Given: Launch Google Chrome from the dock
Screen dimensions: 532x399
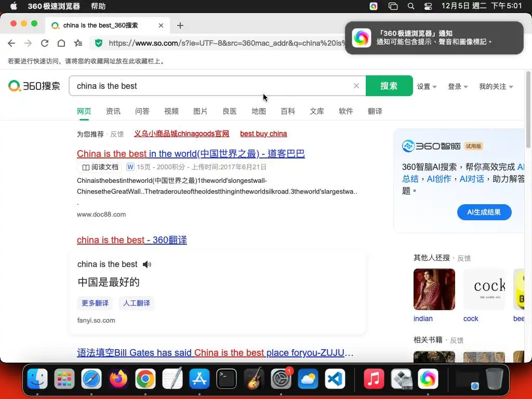Looking at the screenshot, I should [x=145, y=379].
